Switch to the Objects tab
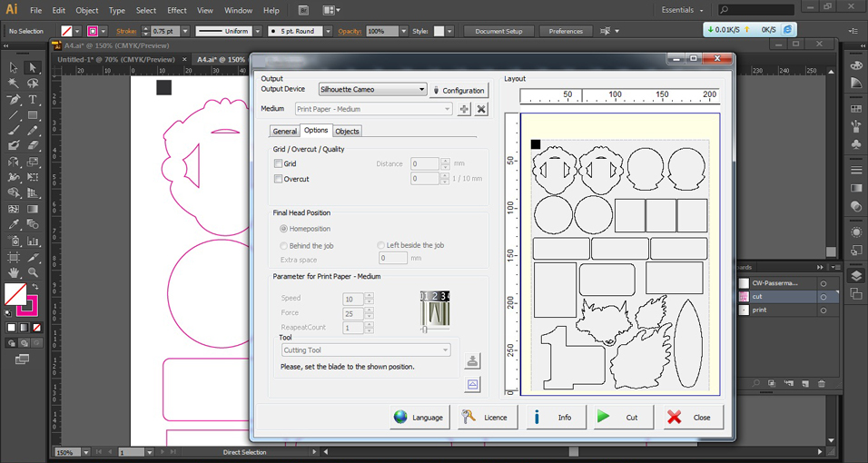This screenshot has width=868, height=463. 347,132
